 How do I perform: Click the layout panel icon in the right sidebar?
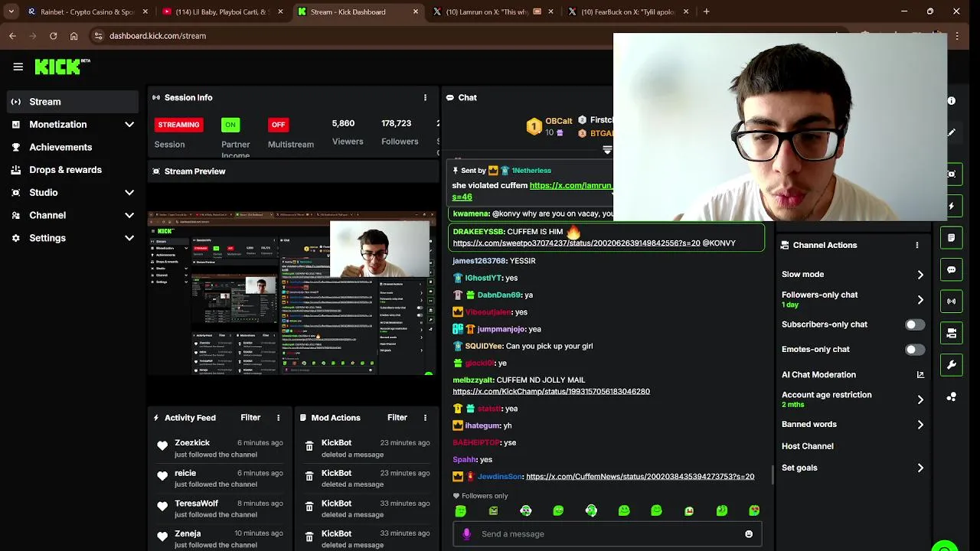(x=951, y=333)
